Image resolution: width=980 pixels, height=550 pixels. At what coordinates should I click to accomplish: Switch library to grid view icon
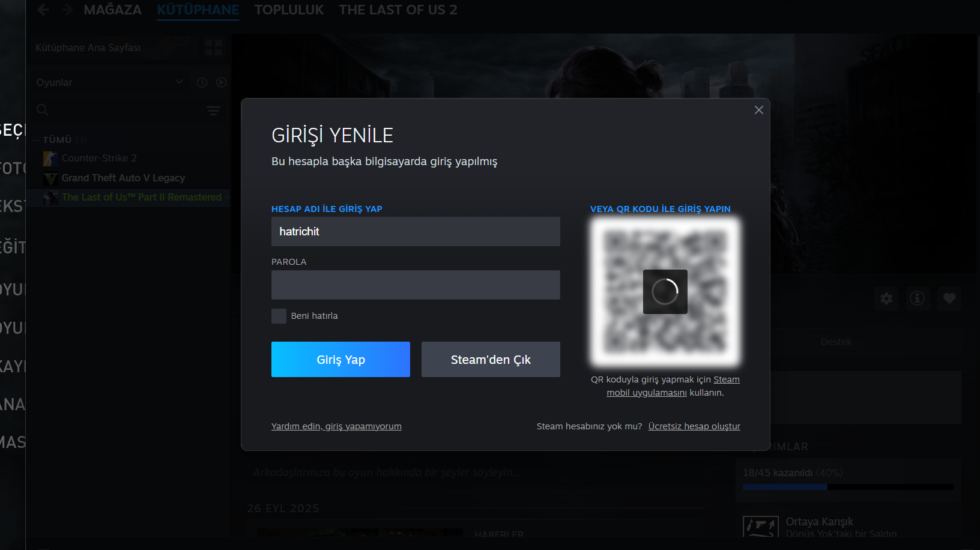pos(214,47)
